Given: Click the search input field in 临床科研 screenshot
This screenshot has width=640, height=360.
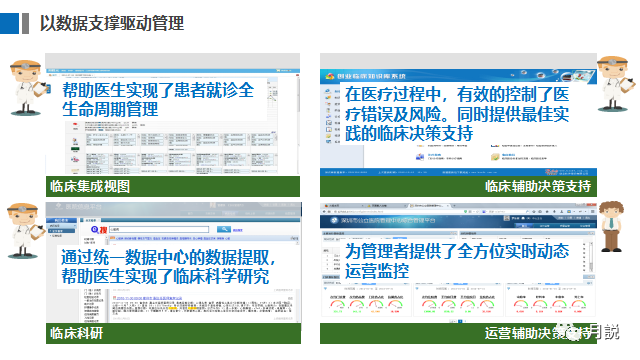Looking at the screenshot, I should 159,230.
